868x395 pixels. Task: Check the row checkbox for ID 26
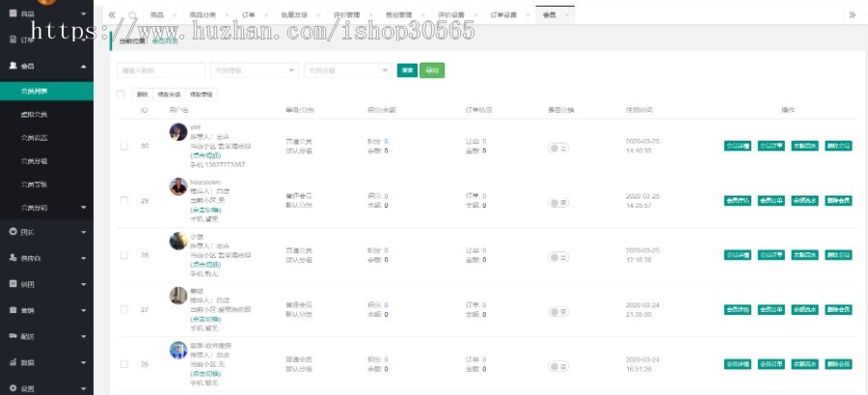tap(124, 364)
